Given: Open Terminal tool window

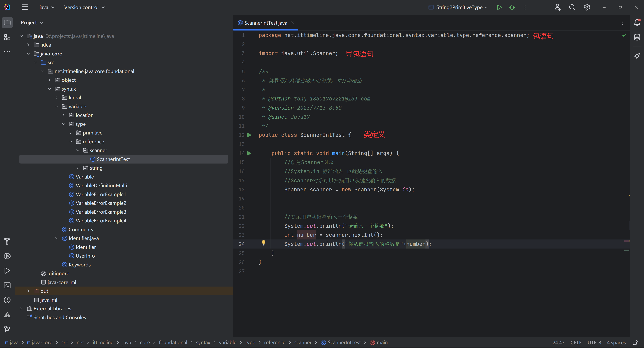Looking at the screenshot, I should (7, 285).
